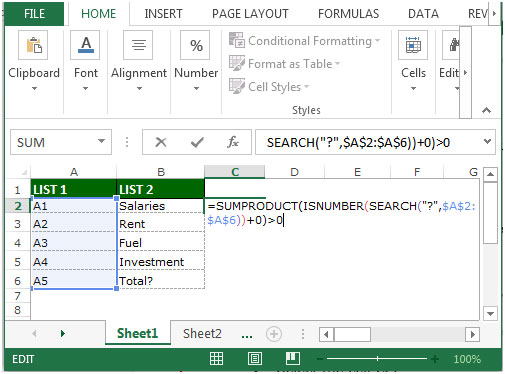Open the Editing group icon
The width and height of the screenshot is (505, 374).
click(452, 45)
